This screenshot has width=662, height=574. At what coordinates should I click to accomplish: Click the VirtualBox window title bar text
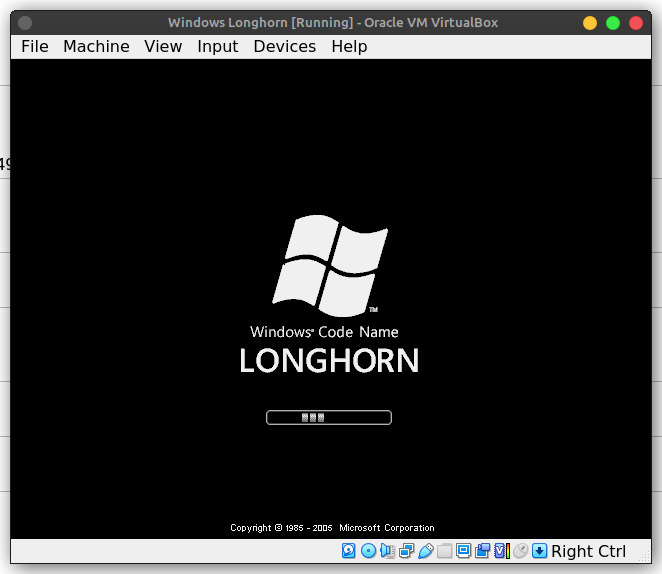pos(333,22)
